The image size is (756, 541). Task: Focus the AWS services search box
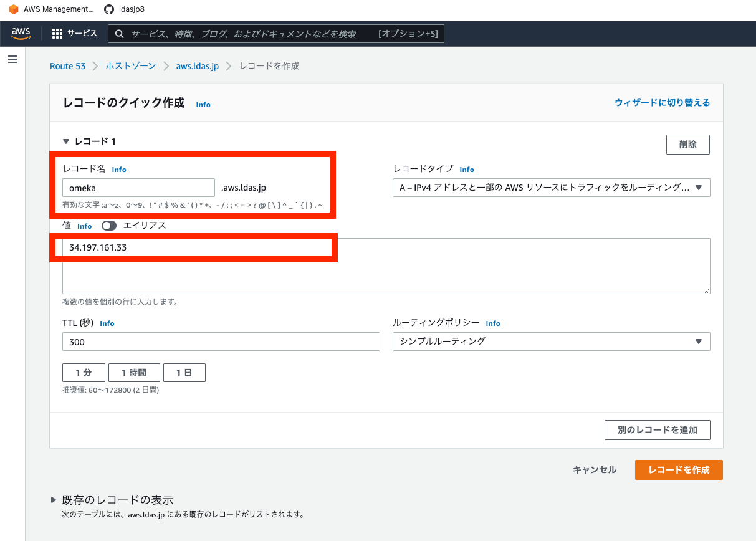coord(276,34)
